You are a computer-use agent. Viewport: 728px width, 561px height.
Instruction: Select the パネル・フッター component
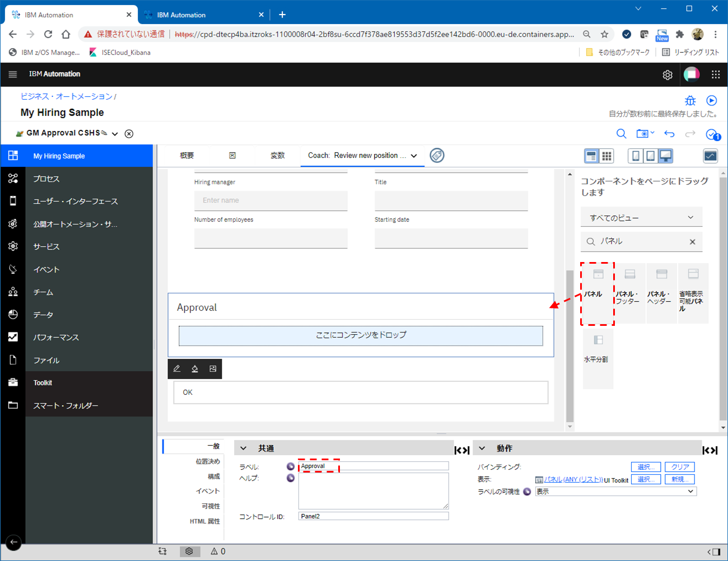[x=629, y=293]
